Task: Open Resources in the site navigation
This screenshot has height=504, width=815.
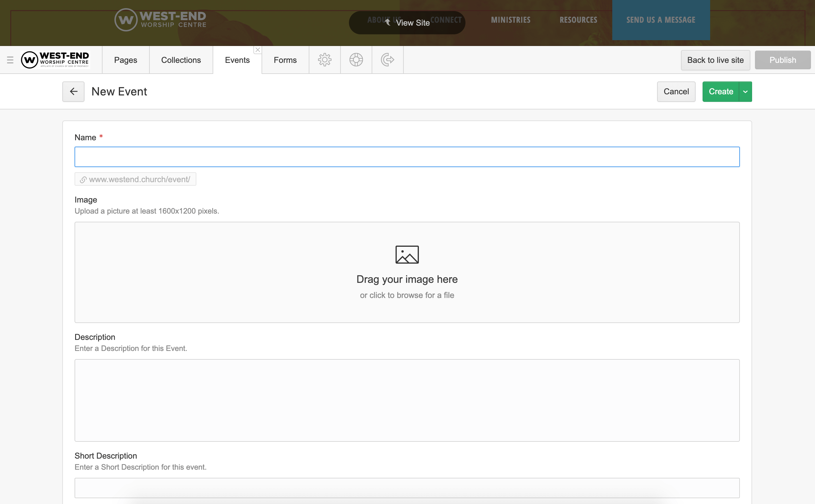Action: 578,20
